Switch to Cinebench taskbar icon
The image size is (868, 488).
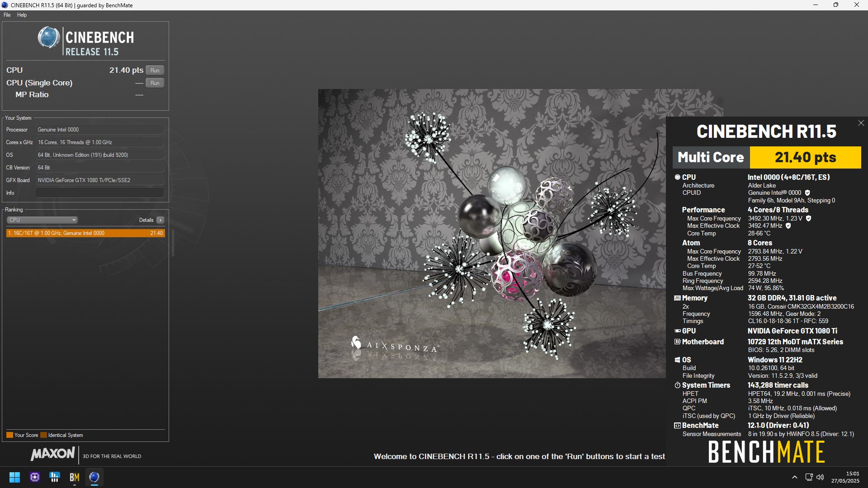94,477
